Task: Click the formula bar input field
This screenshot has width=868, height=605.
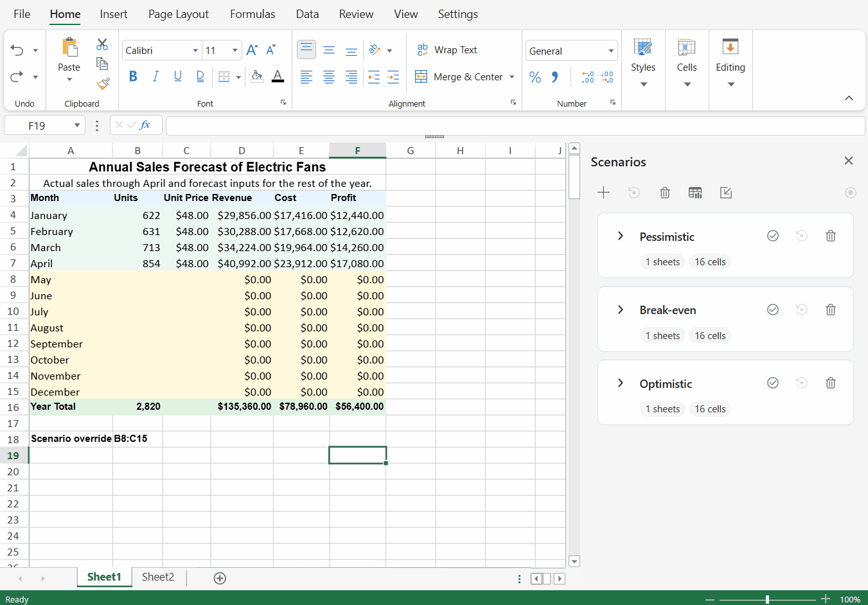Action: 515,125
